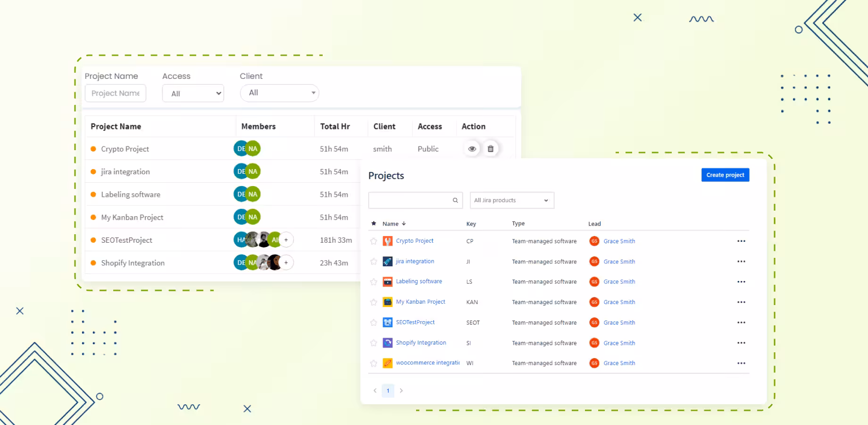The height and width of the screenshot is (425, 868).
Task: Click the Labeling software project avatar icon
Action: pyautogui.click(x=387, y=282)
